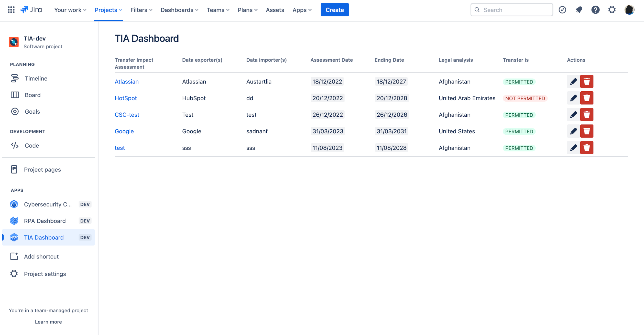The width and height of the screenshot is (644, 335).
Task: Open the settings gear in top bar
Action: click(612, 10)
